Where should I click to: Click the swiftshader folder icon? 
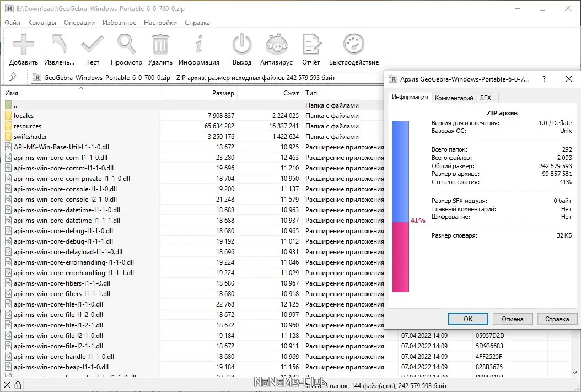point(8,136)
